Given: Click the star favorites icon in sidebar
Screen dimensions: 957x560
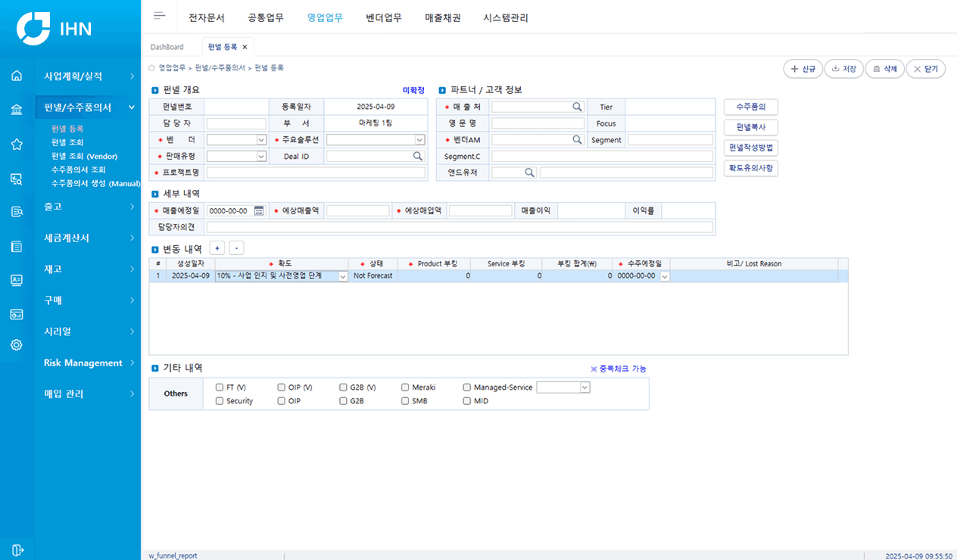Looking at the screenshot, I should [x=17, y=144].
